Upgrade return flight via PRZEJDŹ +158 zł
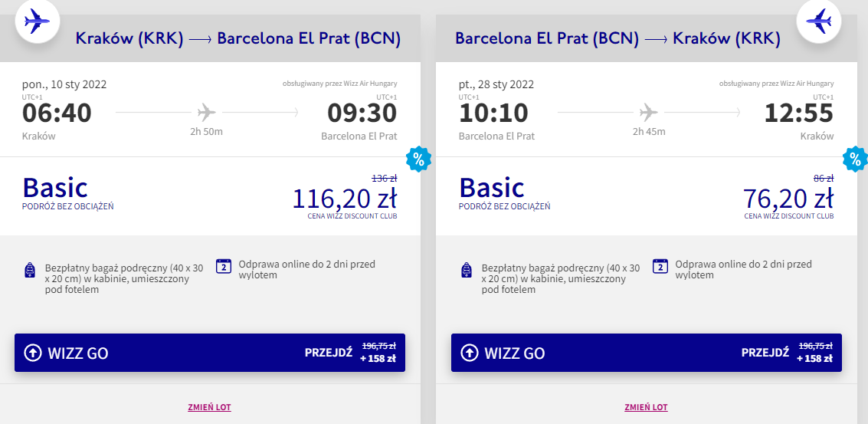Image resolution: width=868 pixels, height=424 pixels. [787, 353]
